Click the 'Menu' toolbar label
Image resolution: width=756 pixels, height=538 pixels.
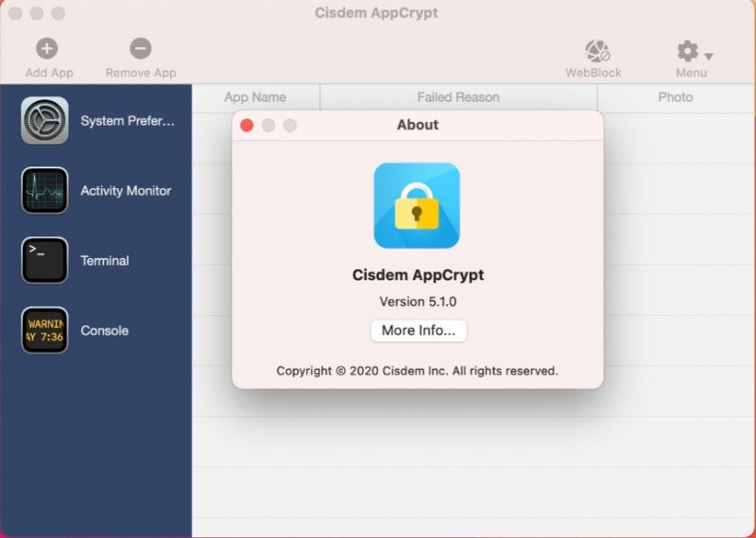click(x=692, y=73)
